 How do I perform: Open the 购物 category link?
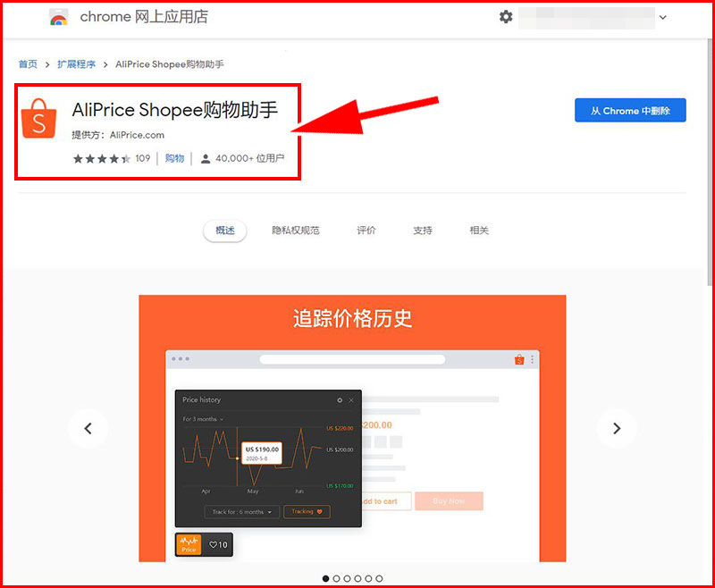coord(174,158)
